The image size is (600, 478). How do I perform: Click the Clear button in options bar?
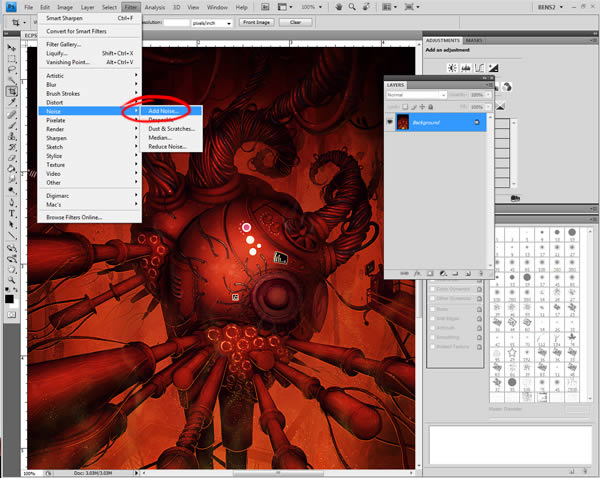point(295,22)
